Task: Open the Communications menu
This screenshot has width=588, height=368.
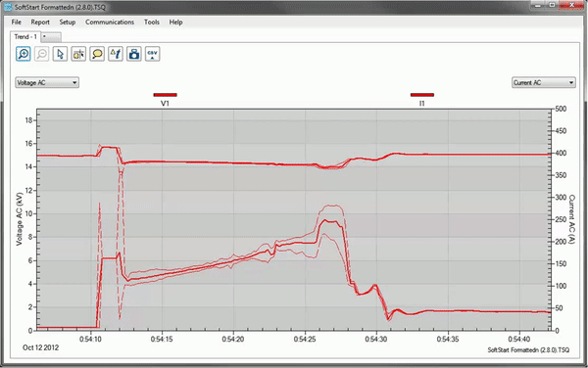Action: pyautogui.click(x=110, y=23)
